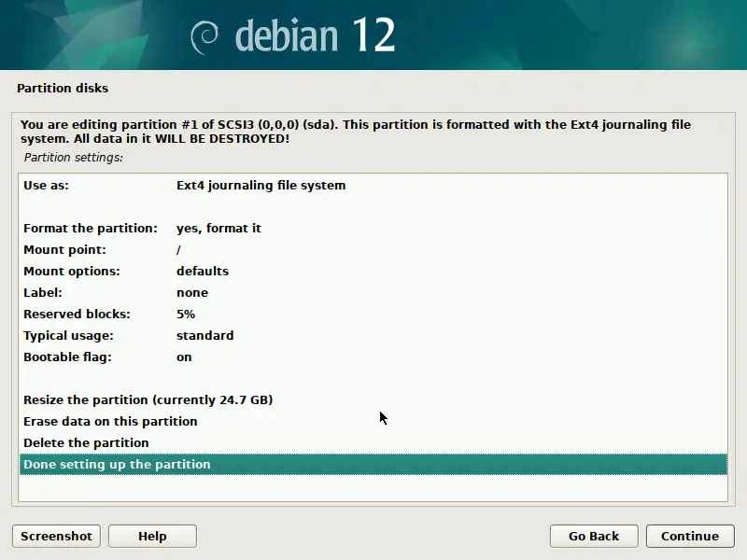Click the 'WILL BE DESTROYED' warning text
Viewport: 747px width, 560px height.
pos(222,138)
